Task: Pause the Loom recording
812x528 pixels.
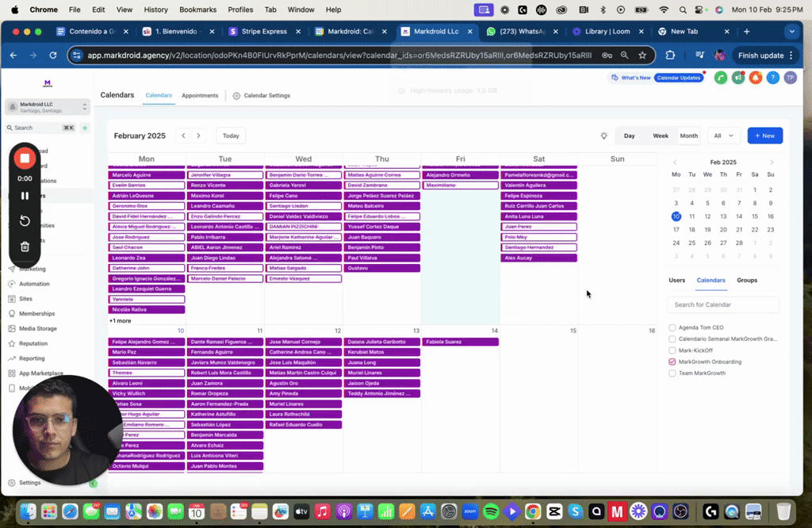Action: click(x=25, y=196)
